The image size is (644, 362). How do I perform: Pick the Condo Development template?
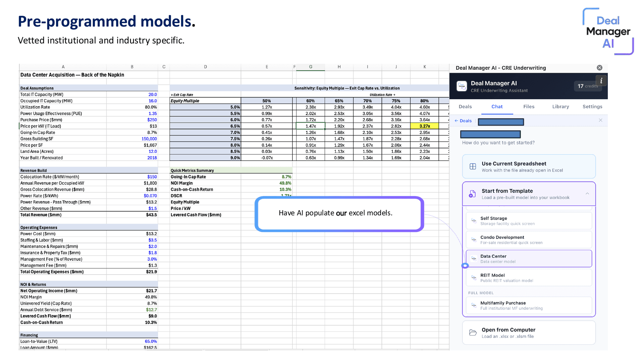coord(529,240)
